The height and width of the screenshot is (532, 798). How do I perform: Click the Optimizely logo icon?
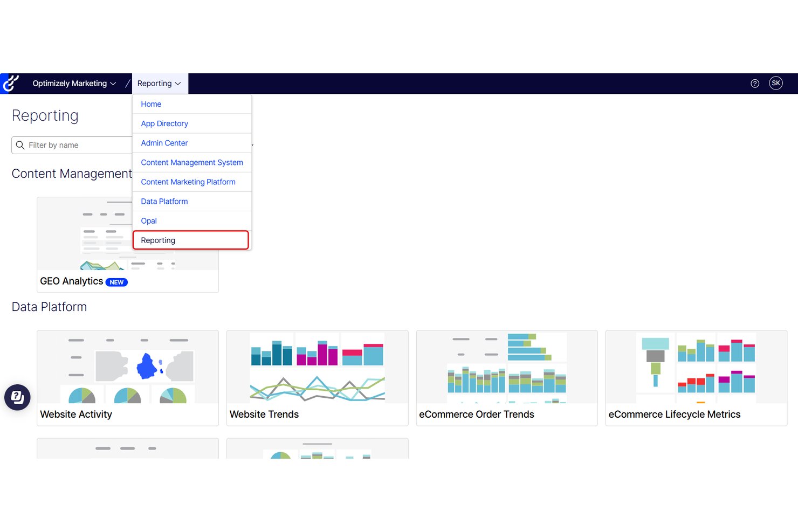[x=10, y=84]
